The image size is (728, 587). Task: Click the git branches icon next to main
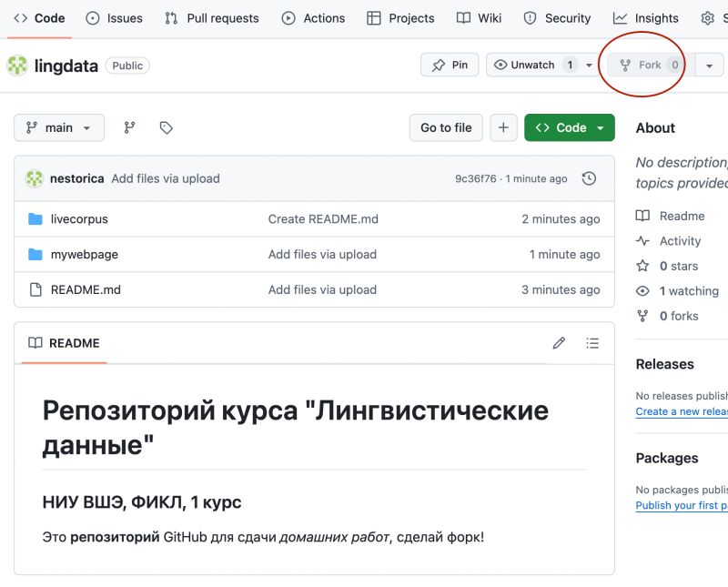coord(130,127)
